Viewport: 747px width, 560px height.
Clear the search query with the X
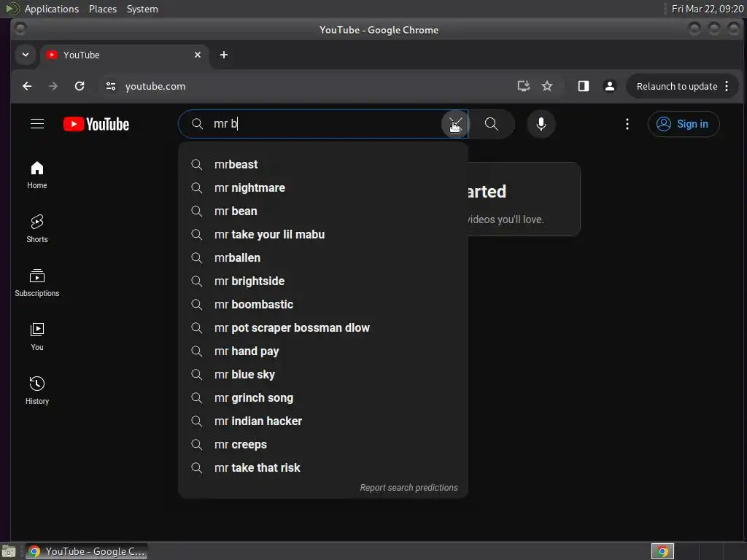click(455, 124)
